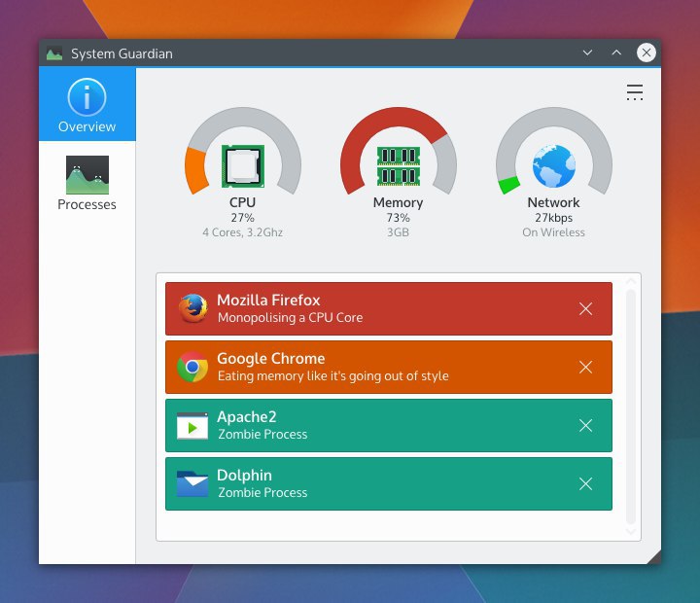The width and height of the screenshot is (700, 603).
Task: Click 'Zombie Process' under Apache2
Action: pos(262,434)
